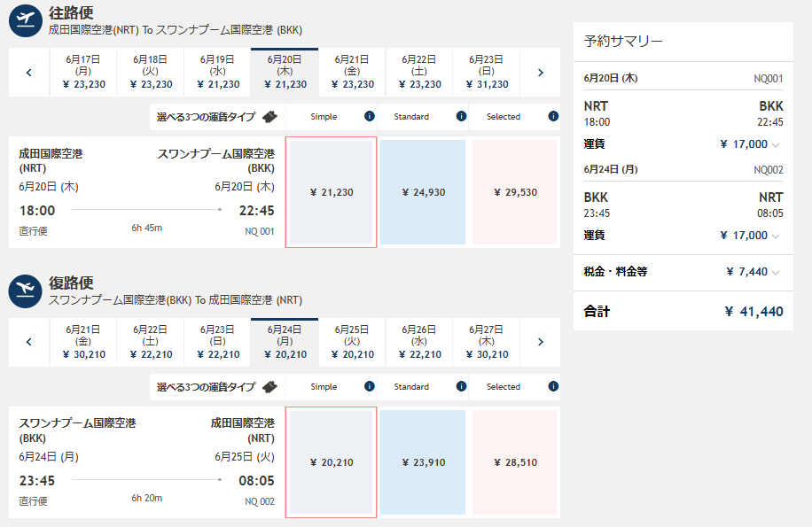812x527 pixels.
Task: Go to previous return dates with left arrow
Action: tap(29, 342)
